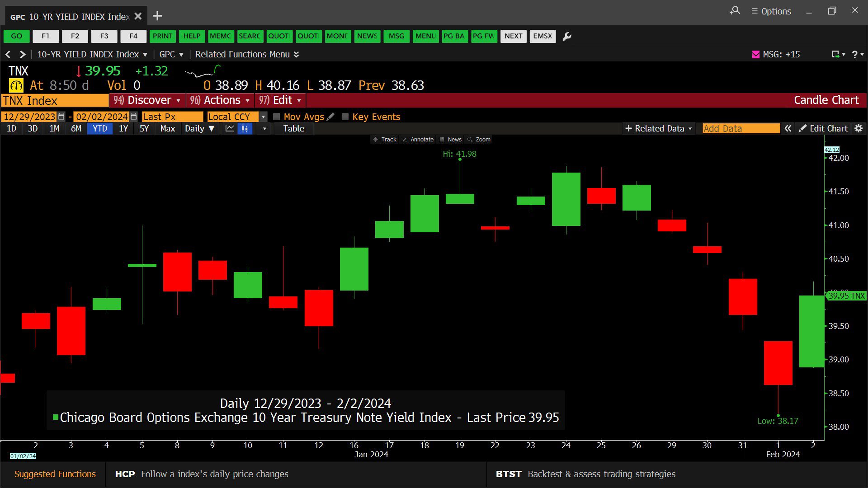The image size is (868, 488).
Task: Enable the Mov Avgs checkbox
Action: 276,117
